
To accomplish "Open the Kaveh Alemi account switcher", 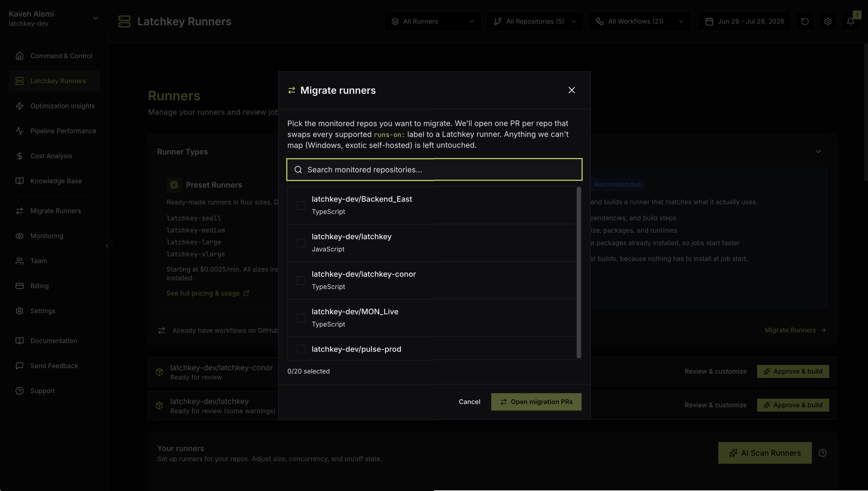I will [x=54, y=18].
